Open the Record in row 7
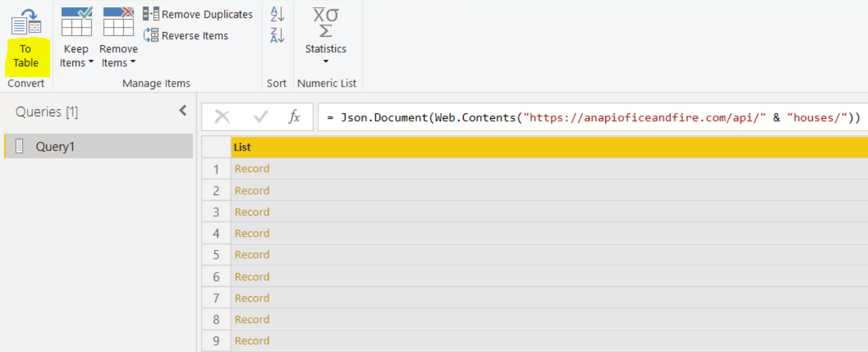This screenshot has width=868, height=352. click(252, 298)
